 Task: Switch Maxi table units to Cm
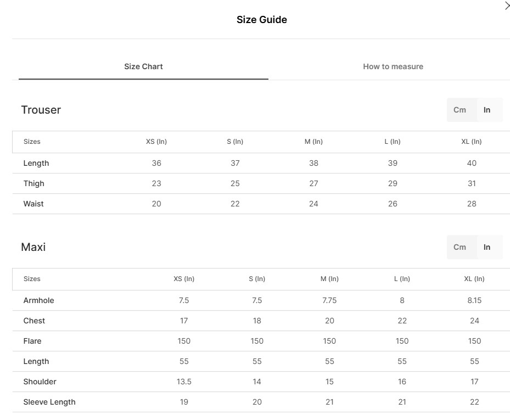coord(459,247)
